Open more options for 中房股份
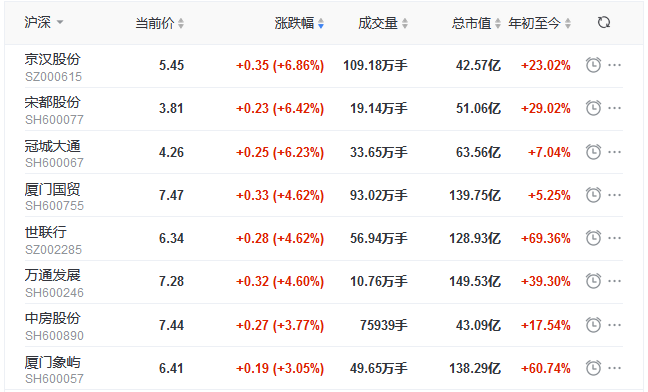The height and width of the screenshot is (392, 648). point(615,325)
